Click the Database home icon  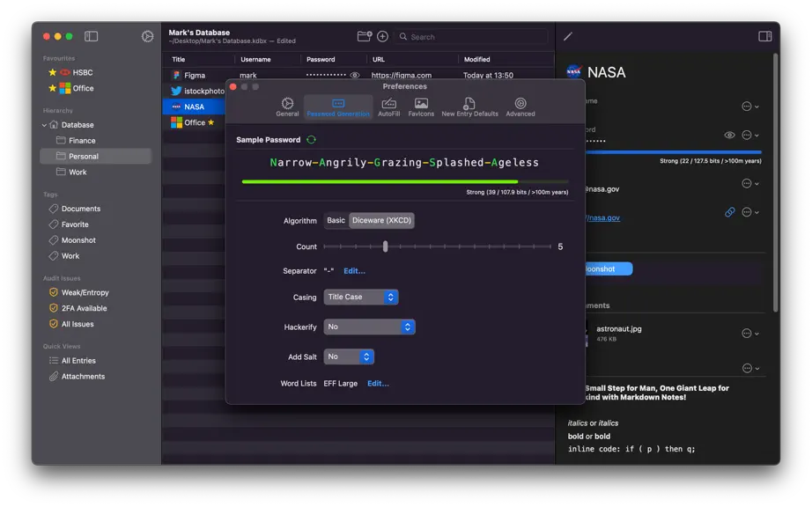coord(54,125)
